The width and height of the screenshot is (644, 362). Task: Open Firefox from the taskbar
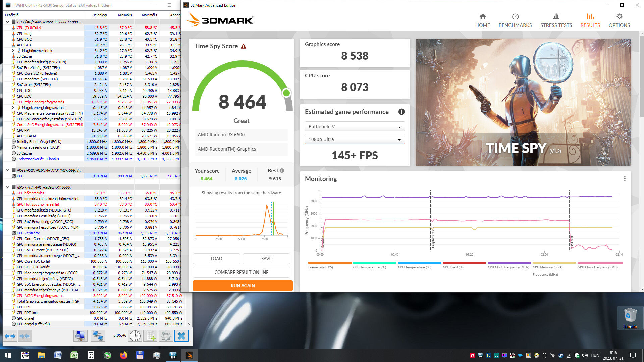click(x=123, y=355)
